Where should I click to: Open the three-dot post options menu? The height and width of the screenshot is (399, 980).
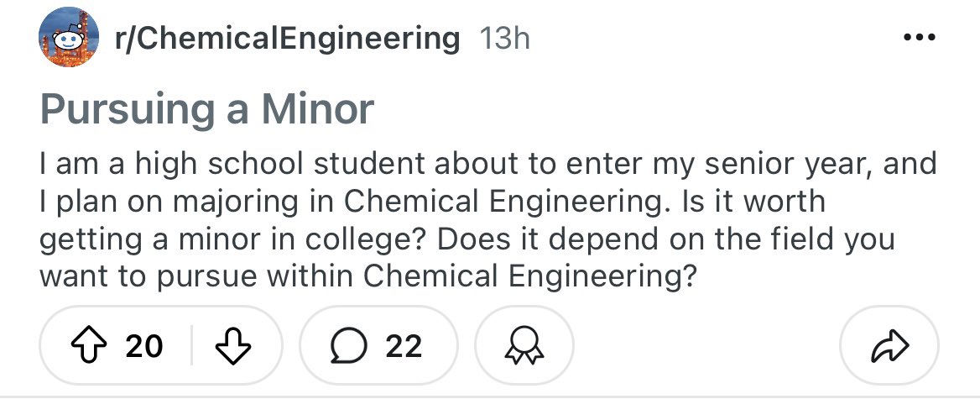pos(920,38)
